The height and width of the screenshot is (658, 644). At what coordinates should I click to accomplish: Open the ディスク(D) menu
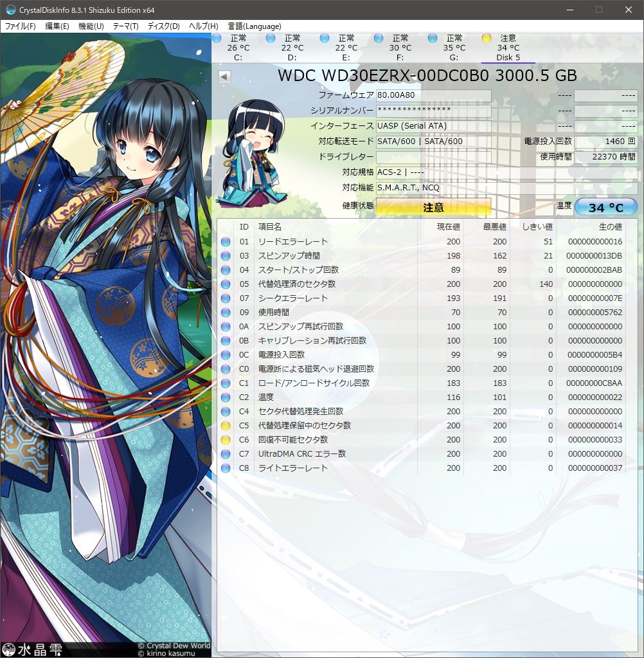tap(163, 26)
